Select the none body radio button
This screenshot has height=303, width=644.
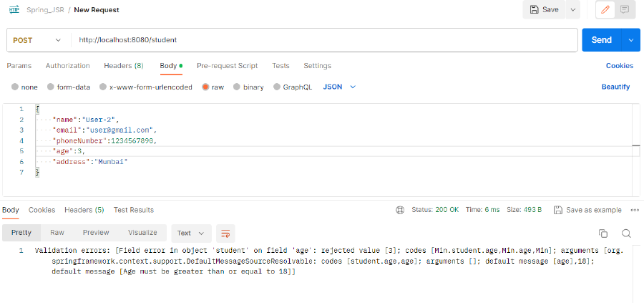pos(15,87)
